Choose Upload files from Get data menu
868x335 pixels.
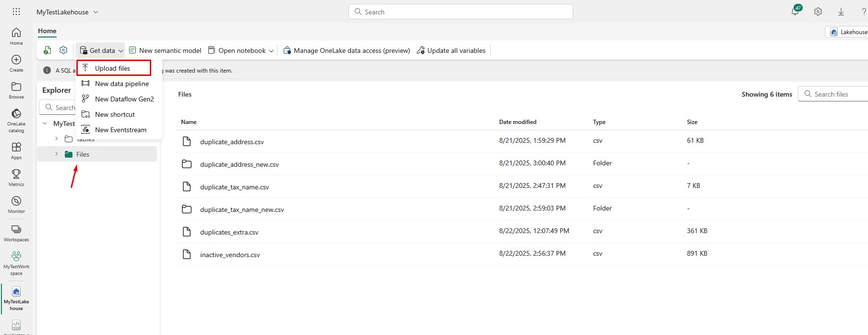point(114,68)
